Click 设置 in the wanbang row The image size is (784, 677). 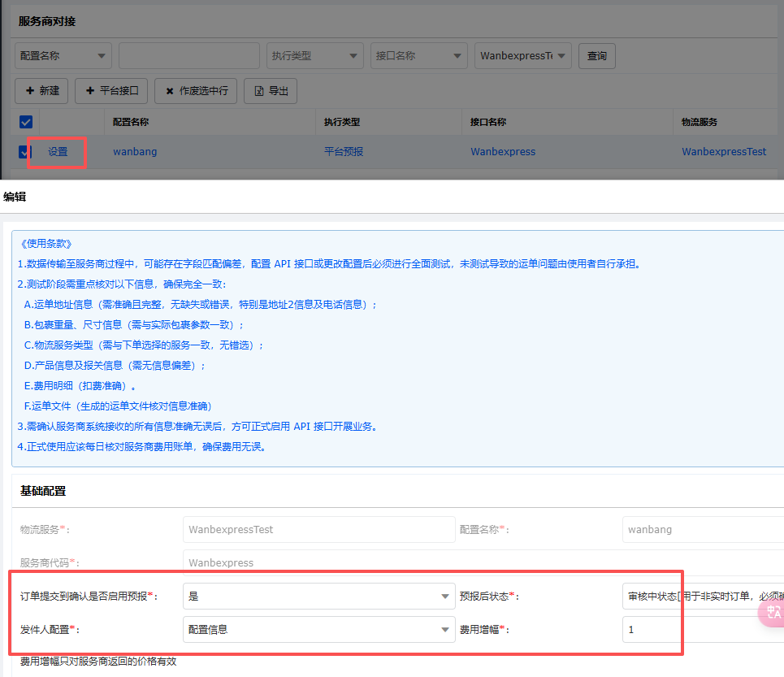[x=58, y=152]
